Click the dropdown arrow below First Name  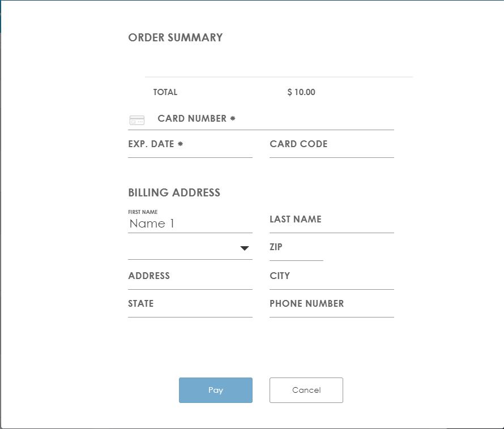244,248
